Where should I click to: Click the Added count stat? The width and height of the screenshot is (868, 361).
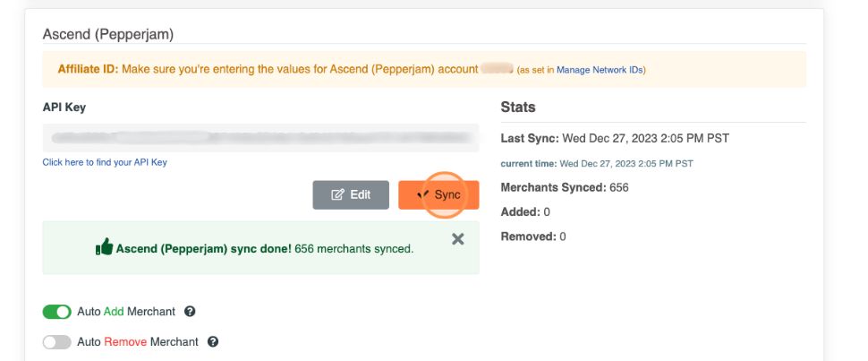(x=525, y=212)
